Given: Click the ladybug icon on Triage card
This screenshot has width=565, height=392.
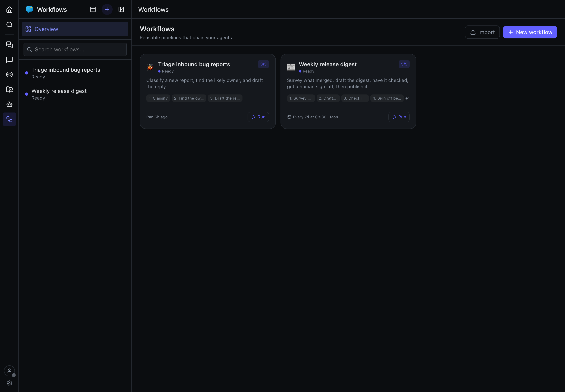Looking at the screenshot, I should [150, 67].
